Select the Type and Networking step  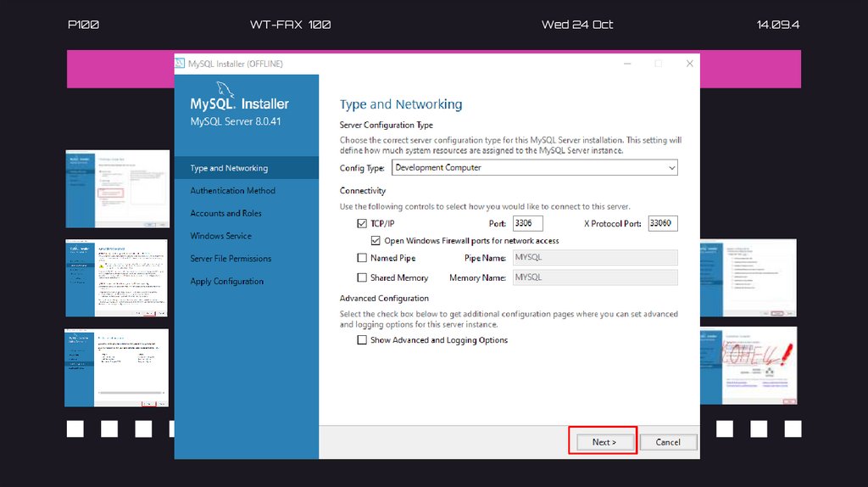(247, 168)
